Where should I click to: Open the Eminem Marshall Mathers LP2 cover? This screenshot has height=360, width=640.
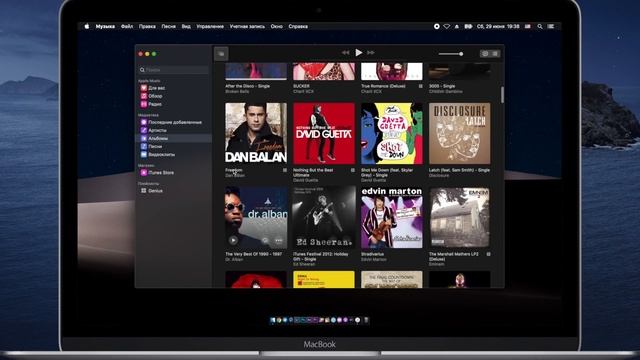pos(460,217)
